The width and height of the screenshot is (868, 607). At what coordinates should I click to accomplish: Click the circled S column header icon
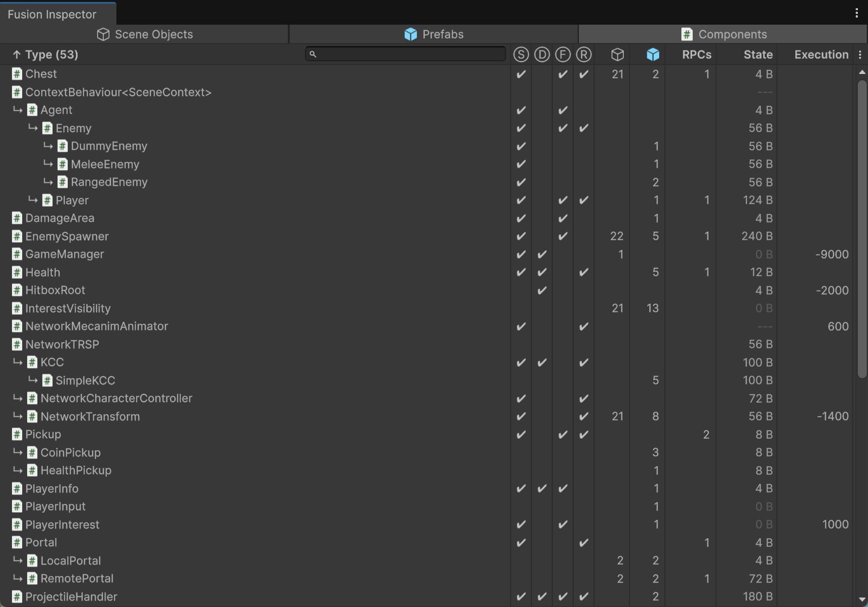tap(521, 55)
